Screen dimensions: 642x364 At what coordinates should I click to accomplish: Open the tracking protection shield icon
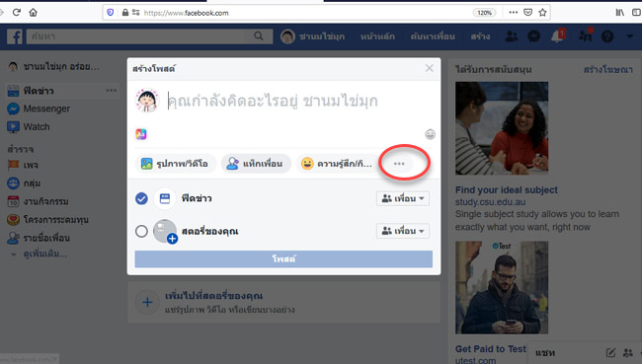(111, 13)
